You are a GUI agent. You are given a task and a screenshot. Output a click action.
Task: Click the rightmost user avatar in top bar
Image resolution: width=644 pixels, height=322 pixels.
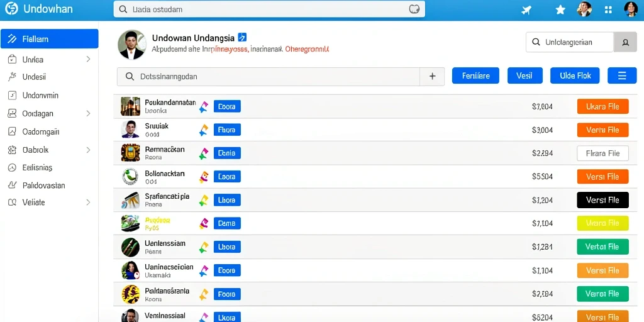point(630,9)
